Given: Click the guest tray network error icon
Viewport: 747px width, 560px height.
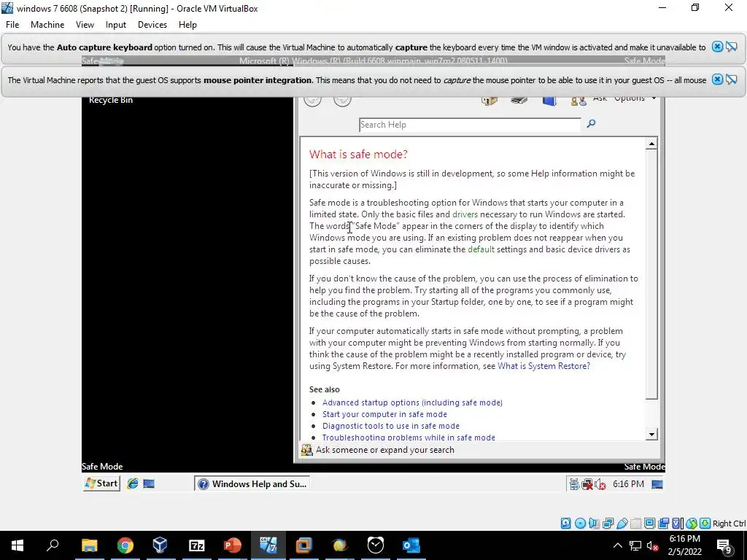Looking at the screenshot, I should tap(587, 484).
